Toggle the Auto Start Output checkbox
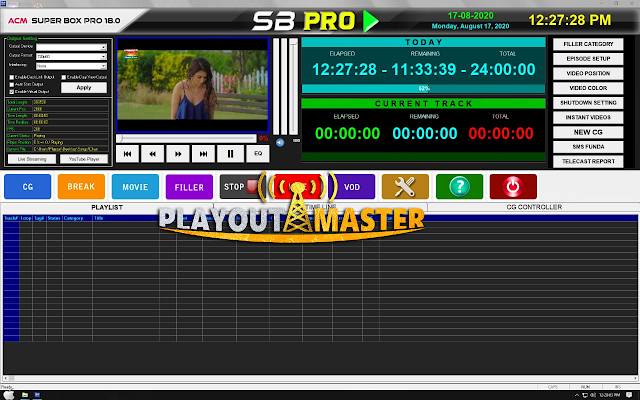This screenshot has height=400, width=640. pos(12,84)
